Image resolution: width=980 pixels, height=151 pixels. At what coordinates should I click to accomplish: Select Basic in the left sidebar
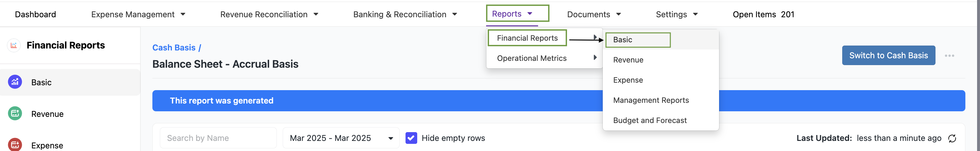coord(70,82)
